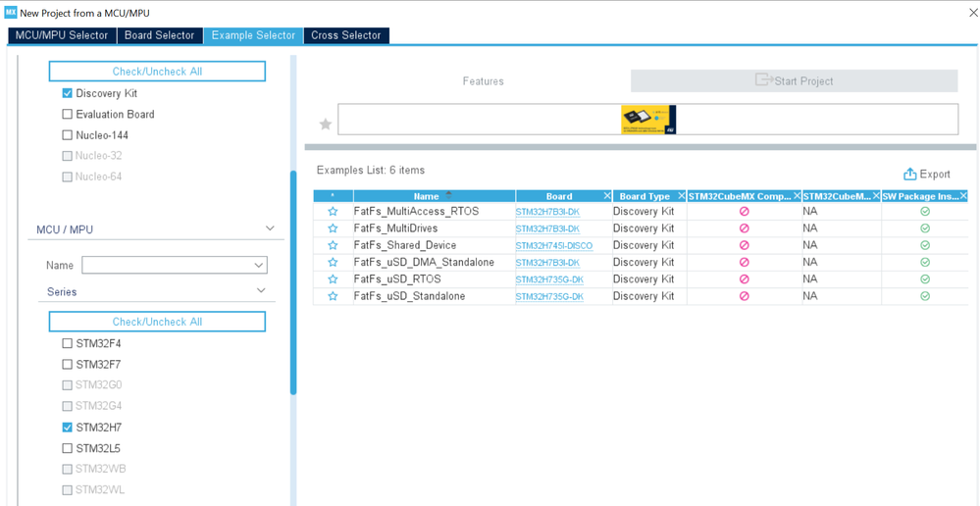Star the FatFs_MultiAccess_RTOS example

[x=333, y=212]
